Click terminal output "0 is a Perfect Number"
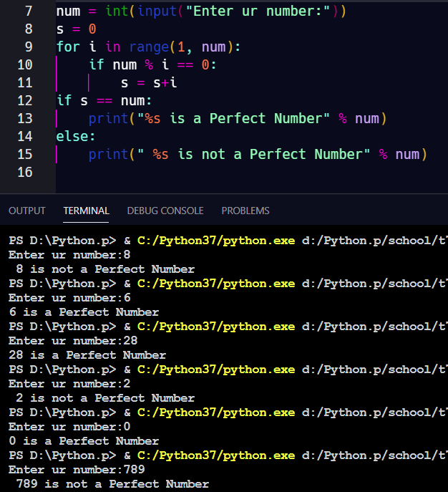Screen dimensions: 448x492 click(x=84, y=441)
